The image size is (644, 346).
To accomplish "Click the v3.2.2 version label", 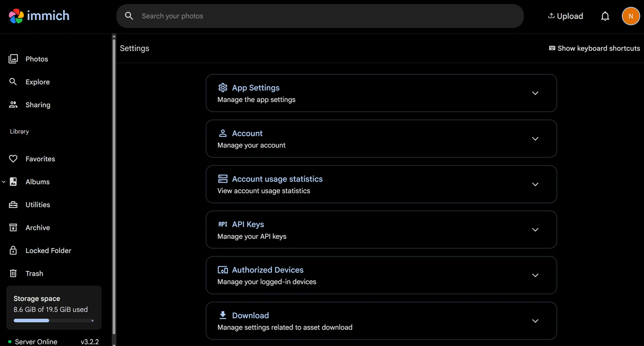I will [90, 342].
